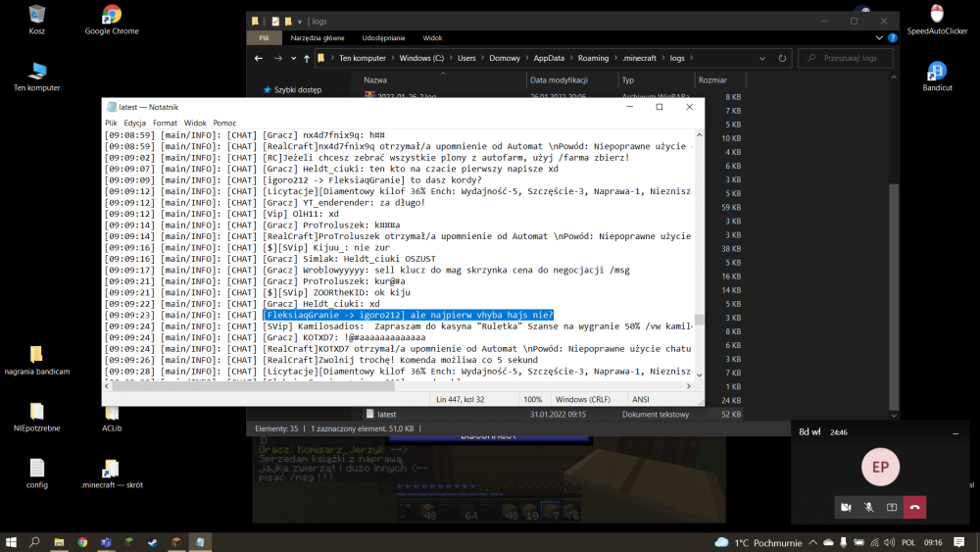980x552 pixels.
Task: Open recent locations dropdown in Explorer
Action: click(x=292, y=59)
